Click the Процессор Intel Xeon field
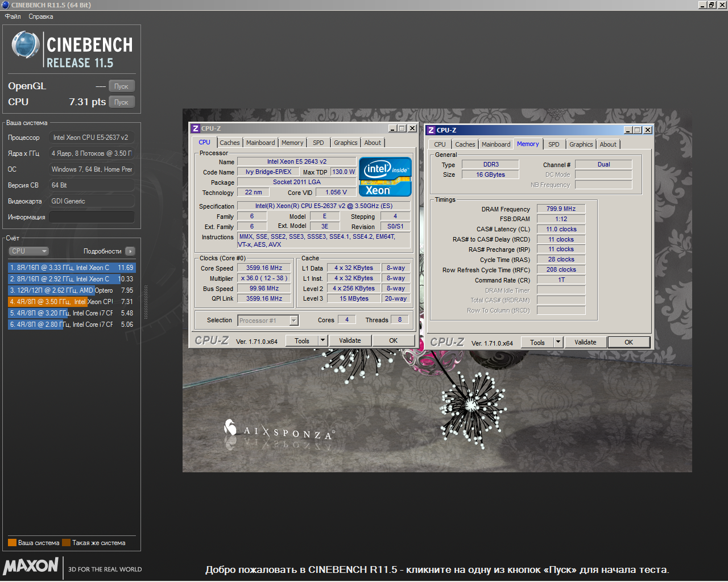Image resolution: width=728 pixels, height=582 pixels. (92, 138)
